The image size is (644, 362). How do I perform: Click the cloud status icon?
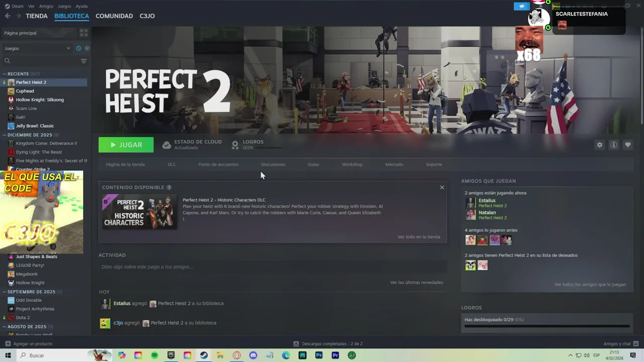click(x=167, y=145)
